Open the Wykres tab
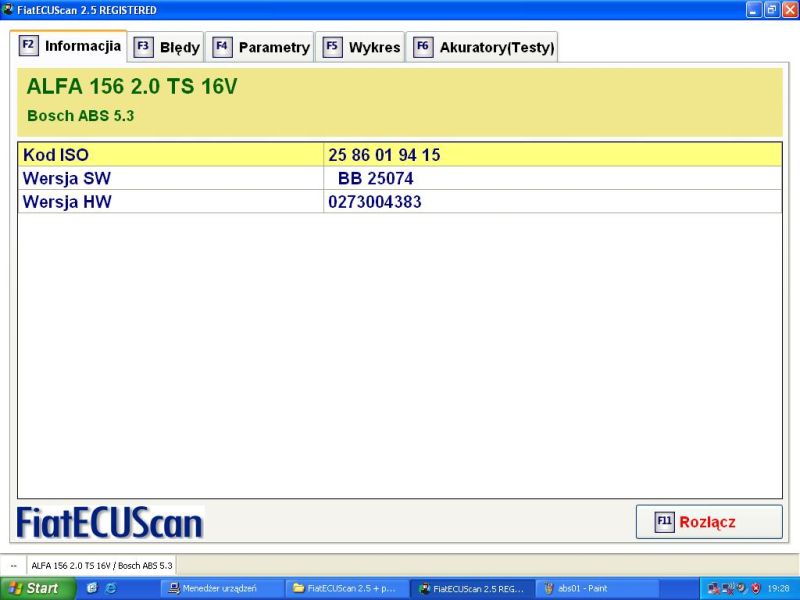The height and width of the screenshot is (600, 800). pos(360,47)
